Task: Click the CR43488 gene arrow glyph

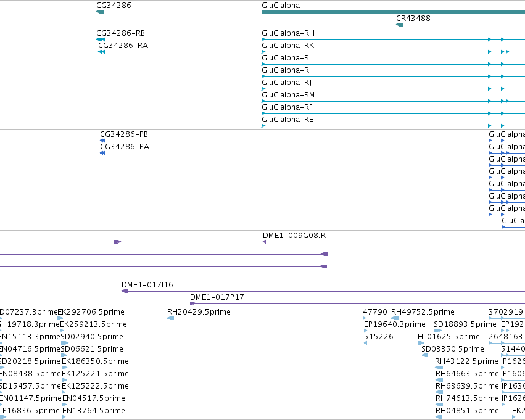Action: point(400,25)
